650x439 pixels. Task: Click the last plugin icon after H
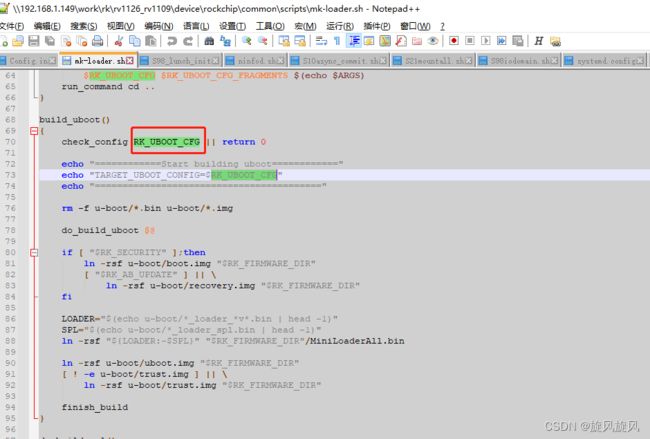555,41
